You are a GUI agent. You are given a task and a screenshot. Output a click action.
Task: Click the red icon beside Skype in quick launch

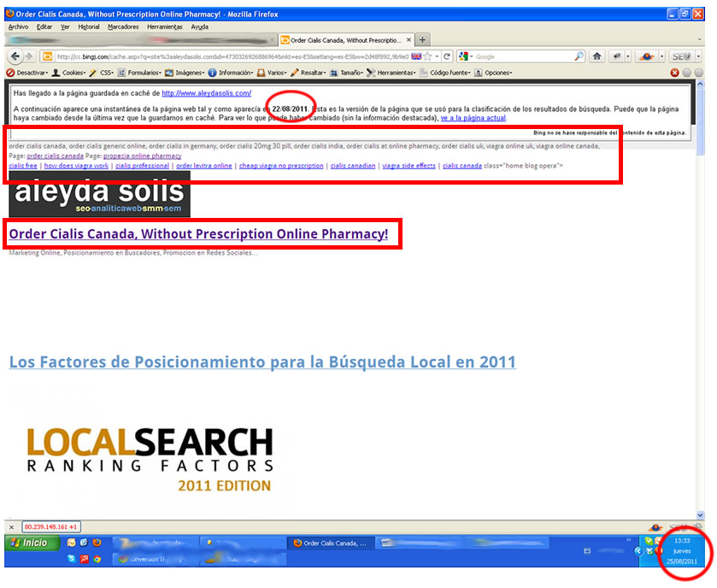[x=84, y=559]
